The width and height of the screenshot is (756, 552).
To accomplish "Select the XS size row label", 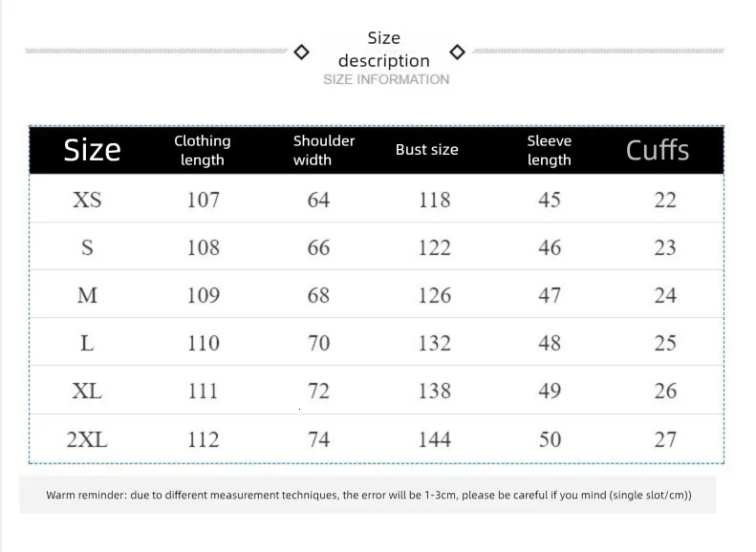I will [x=87, y=200].
